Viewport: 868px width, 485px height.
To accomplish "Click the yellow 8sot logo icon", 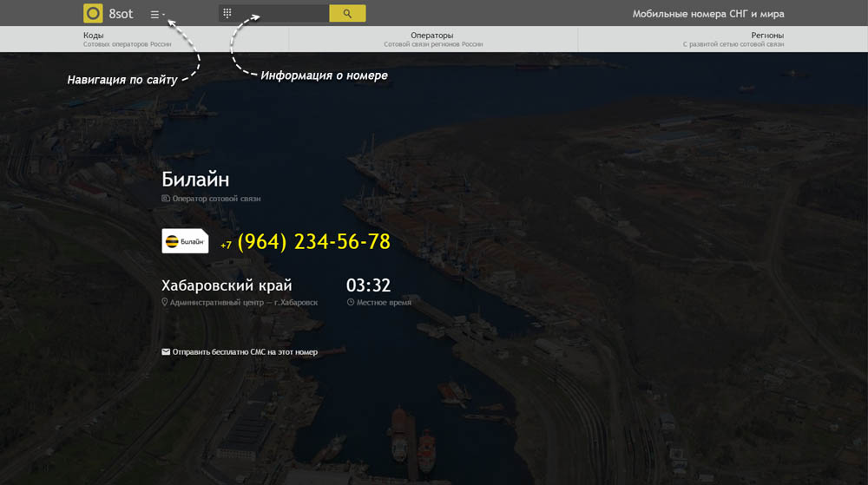I will pos(93,13).
